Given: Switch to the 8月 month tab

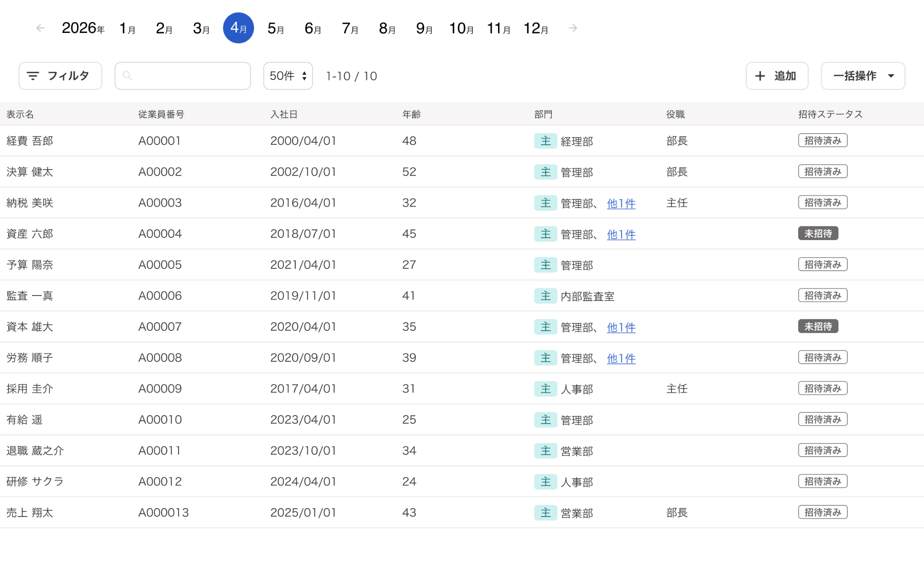Looking at the screenshot, I should point(387,28).
